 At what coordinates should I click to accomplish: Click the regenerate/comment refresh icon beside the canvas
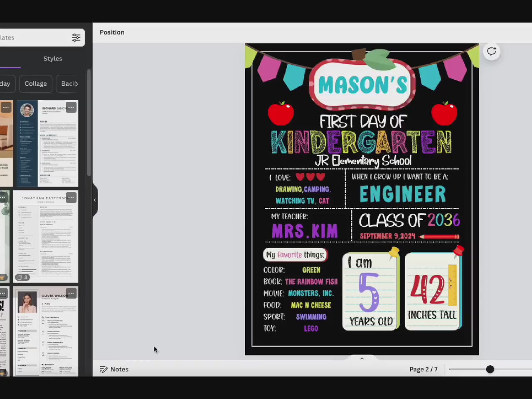[492, 52]
